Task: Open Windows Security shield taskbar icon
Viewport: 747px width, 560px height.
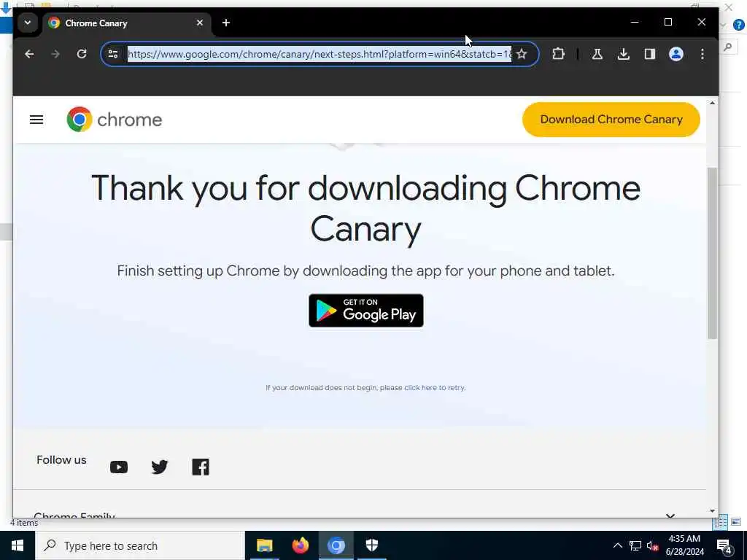Action: (371, 545)
